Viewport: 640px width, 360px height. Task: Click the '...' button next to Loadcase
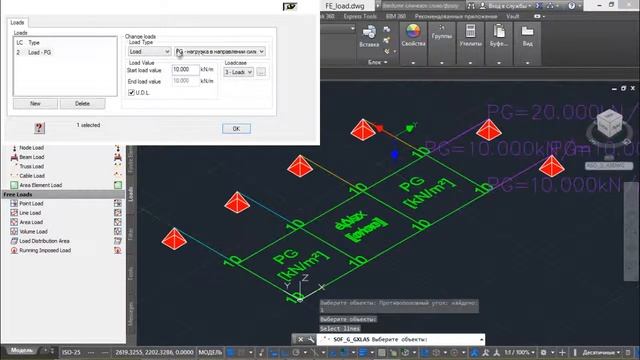(x=261, y=72)
